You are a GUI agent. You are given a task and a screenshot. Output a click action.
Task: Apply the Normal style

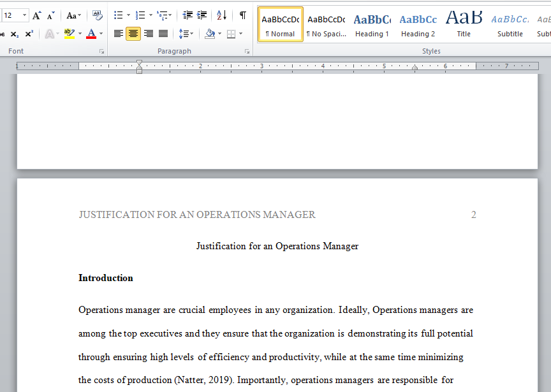pos(281,24)
